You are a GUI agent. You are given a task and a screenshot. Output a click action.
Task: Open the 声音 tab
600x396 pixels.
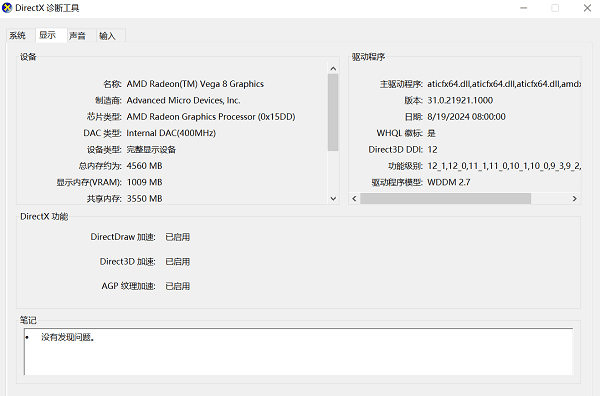tap(77, 36)
